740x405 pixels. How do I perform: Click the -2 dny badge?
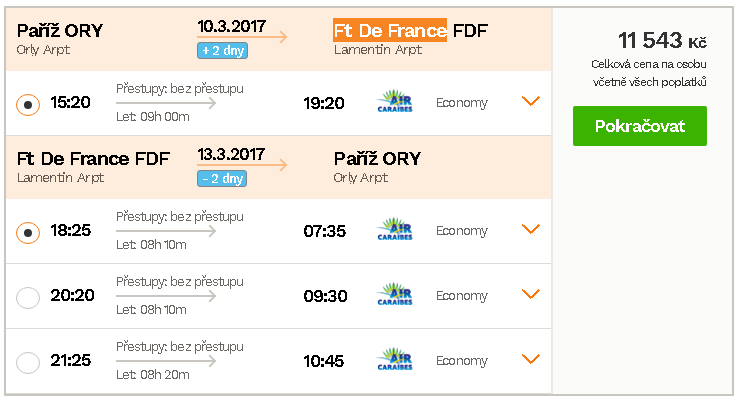click(222, 178)
